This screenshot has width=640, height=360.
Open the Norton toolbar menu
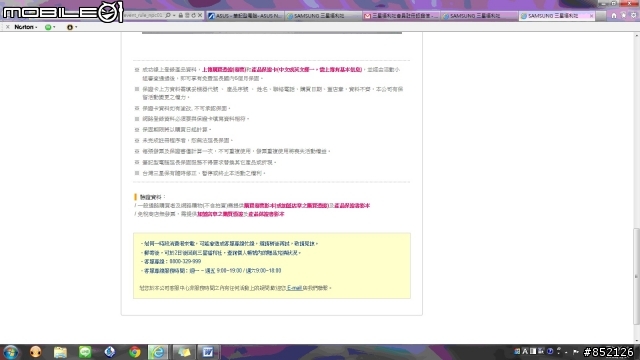(25, 27)
